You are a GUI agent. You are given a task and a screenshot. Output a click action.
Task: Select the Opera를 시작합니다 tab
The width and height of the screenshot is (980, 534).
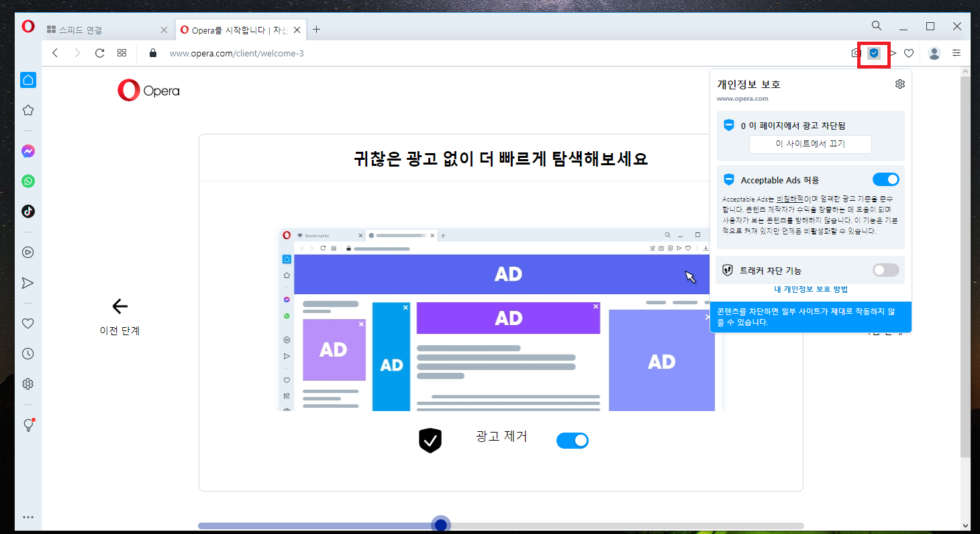(x=234, y=30)
